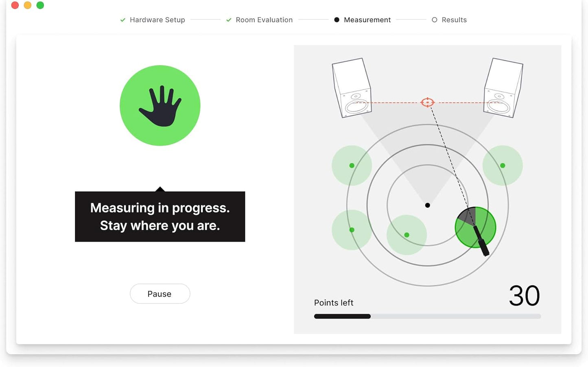Click the Room Evaluation green checkmark
Screen dimensions: 588x367
228,20
